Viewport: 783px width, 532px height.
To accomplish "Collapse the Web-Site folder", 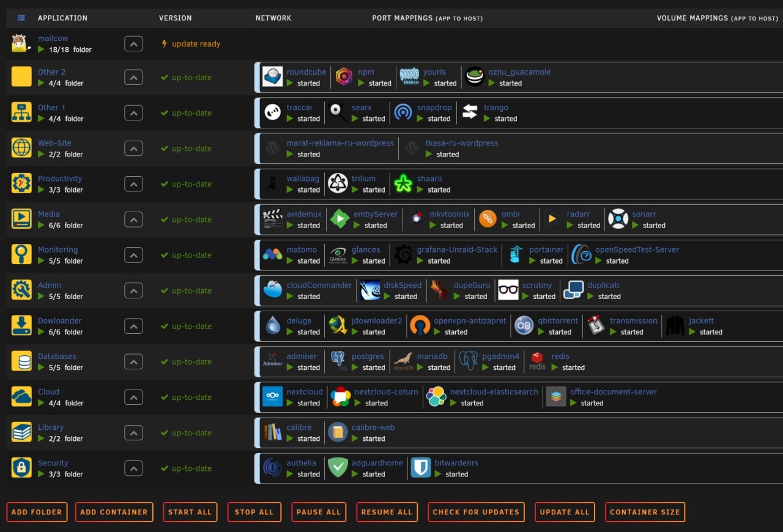I will click(133, 148).
